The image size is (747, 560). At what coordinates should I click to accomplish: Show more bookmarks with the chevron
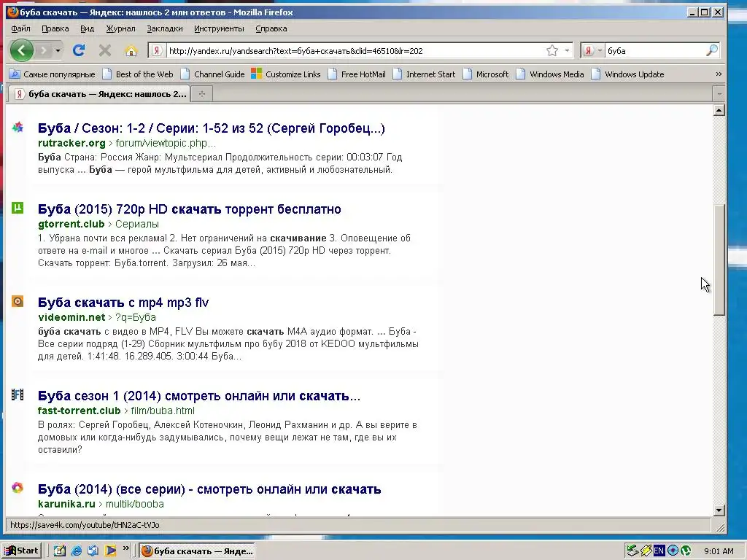[719, 74]
